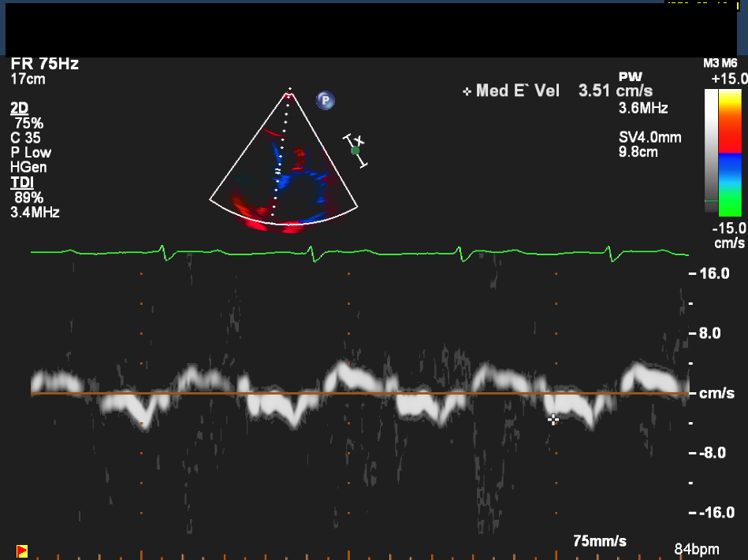Click the SV4.0mm sample volume size label
The width and height of the screenshot is (748, 560).
click(650, 138)
